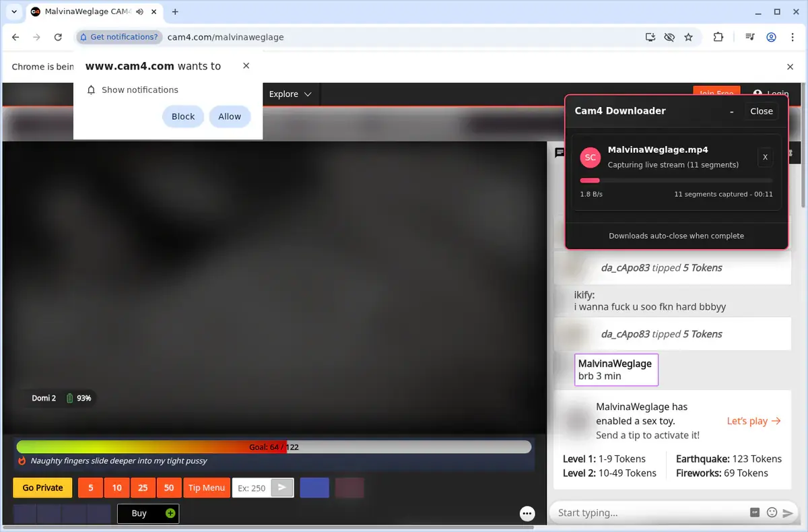Close the Cam4 Downloader panel
This screenshot has height=532, width=808.
(x=762, y=111)
